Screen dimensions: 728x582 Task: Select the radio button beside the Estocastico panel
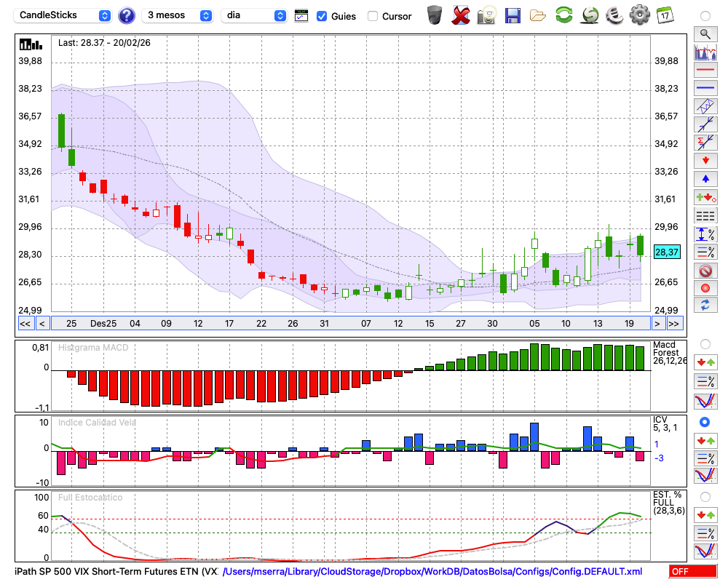pos(705,496)
